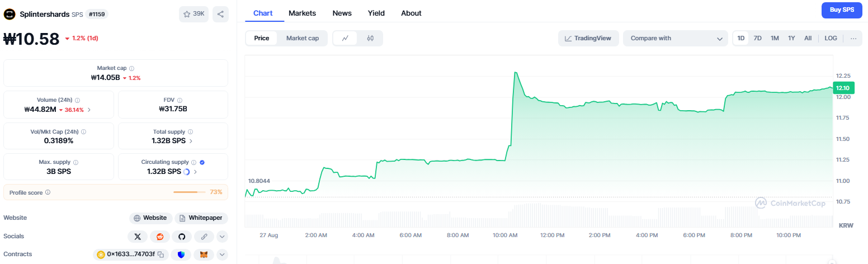Expand Circulating supply details arrow
868x264 pixels.
pyautogui.click(x=195, y=172)
